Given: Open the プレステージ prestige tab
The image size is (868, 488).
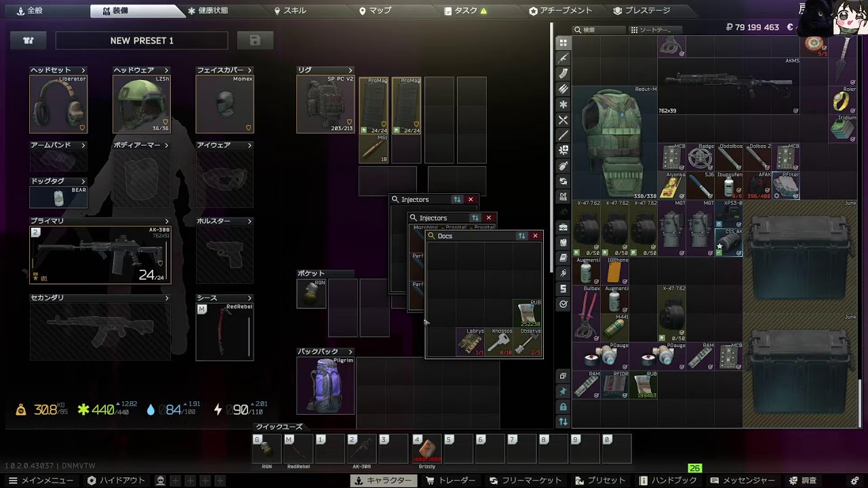Looking at the screenshot, I should pyautogui.click(x=642, y=11).
